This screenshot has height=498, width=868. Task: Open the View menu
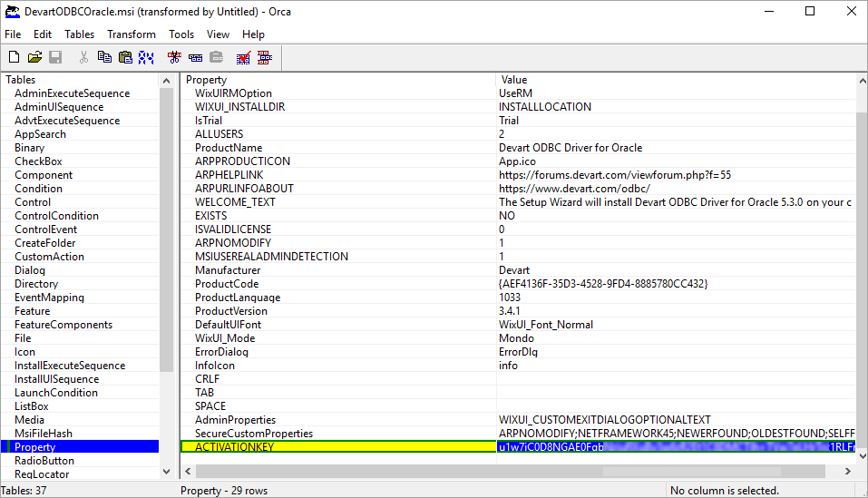point(218,34)
